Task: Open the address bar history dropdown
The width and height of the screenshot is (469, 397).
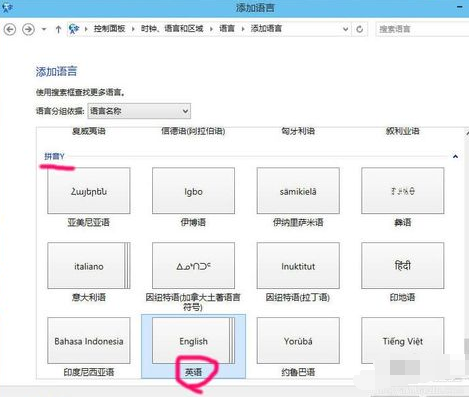Action: click(346, 29)
